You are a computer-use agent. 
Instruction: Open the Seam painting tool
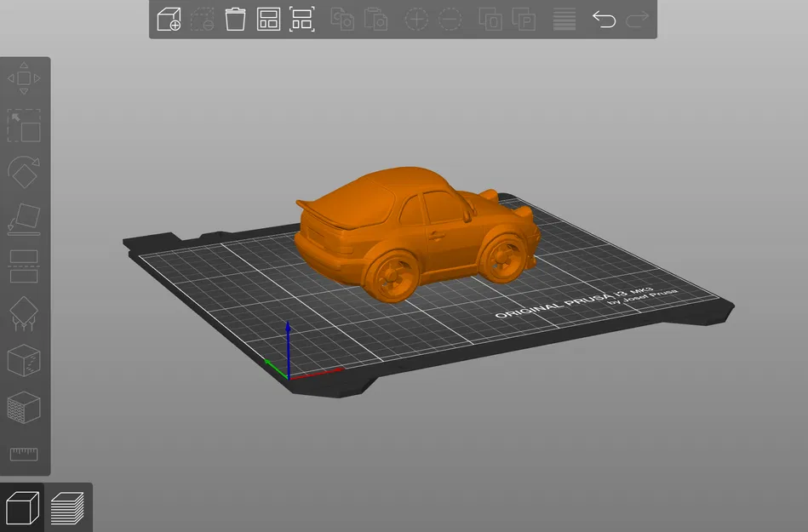point(24,360)
